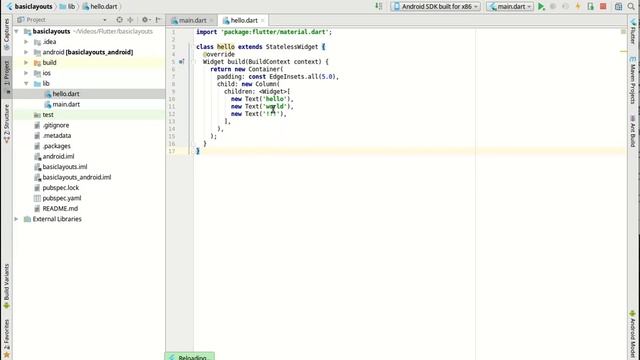Select android.iml in the tree
Image resolution: width=640 pixels, height=360 pixels.
point(58,156)
